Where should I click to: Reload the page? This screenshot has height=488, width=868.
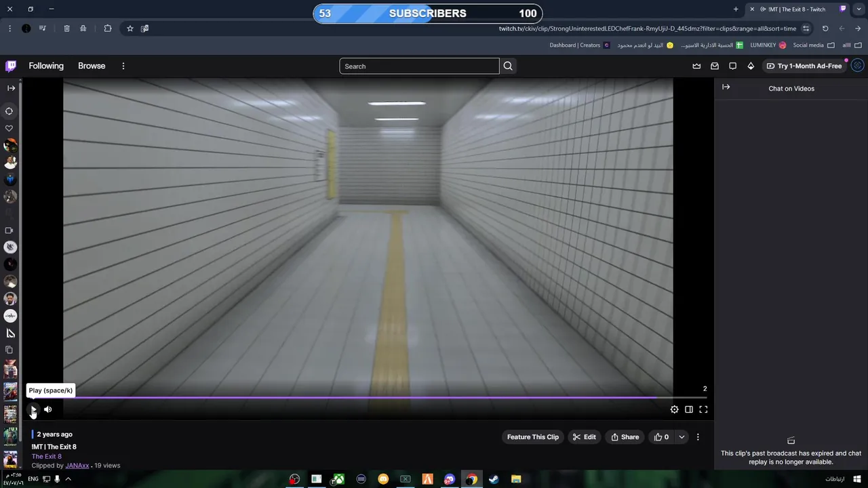pyautogui.click(x=825, y=28)
